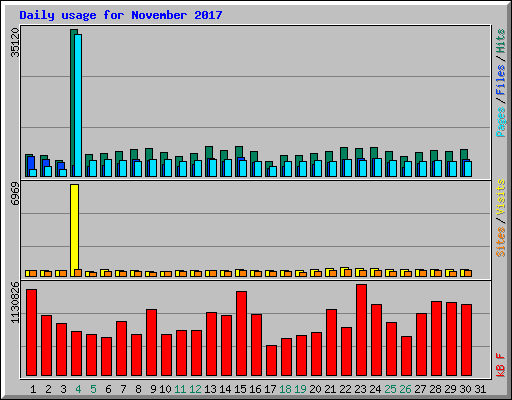This screenshot has height=400, width=512.
Task: Click the orange 'Sites' legend label
Action: 500,242
